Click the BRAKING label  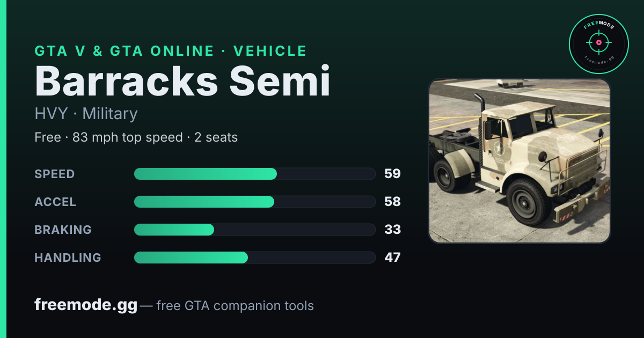(x=63, y=230)
